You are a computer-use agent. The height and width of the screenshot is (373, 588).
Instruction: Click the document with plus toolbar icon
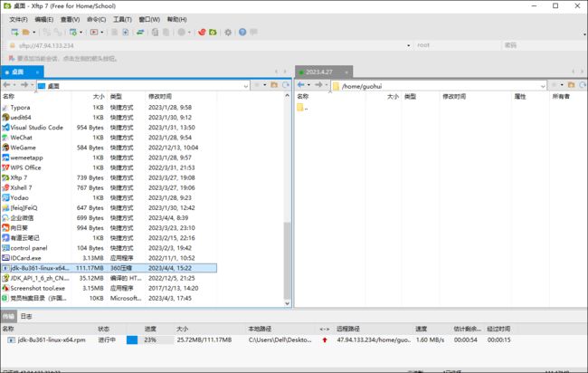(x=126, y=33)
